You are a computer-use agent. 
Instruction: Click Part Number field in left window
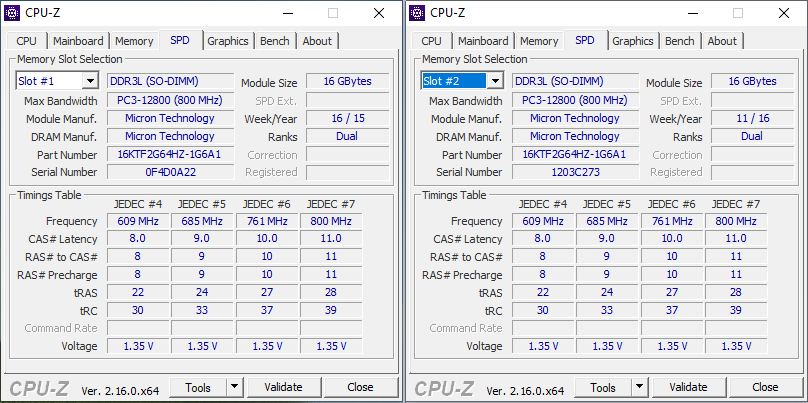coord(171,155)
